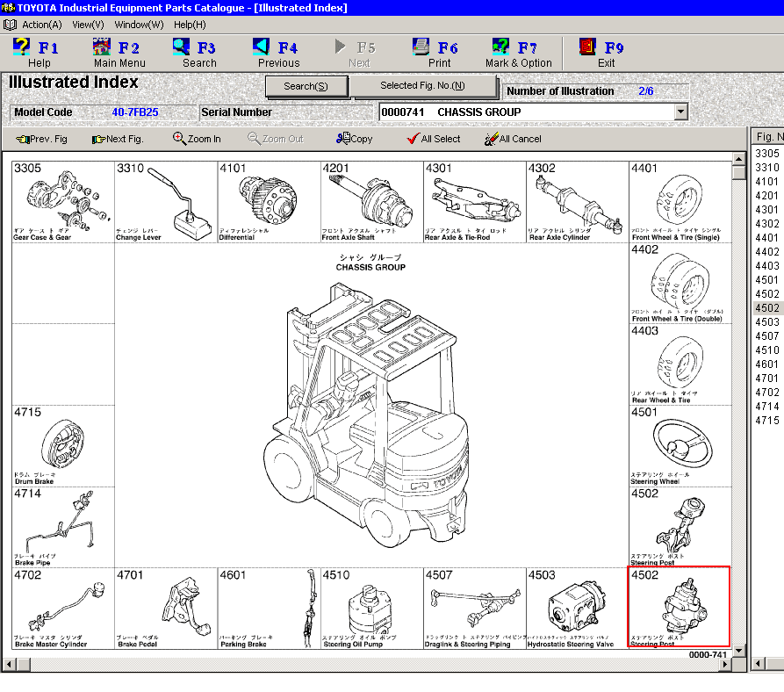
Task: Click the Copy tool
Action: coord(354,139)
